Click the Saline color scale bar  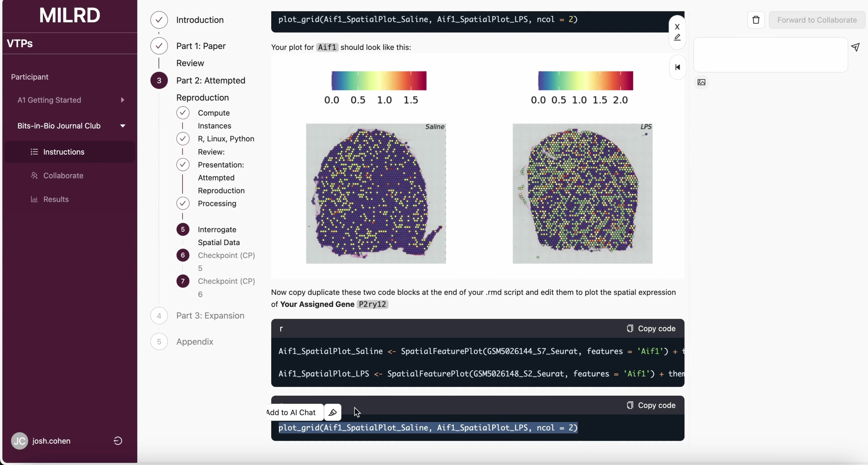(379, 81)
